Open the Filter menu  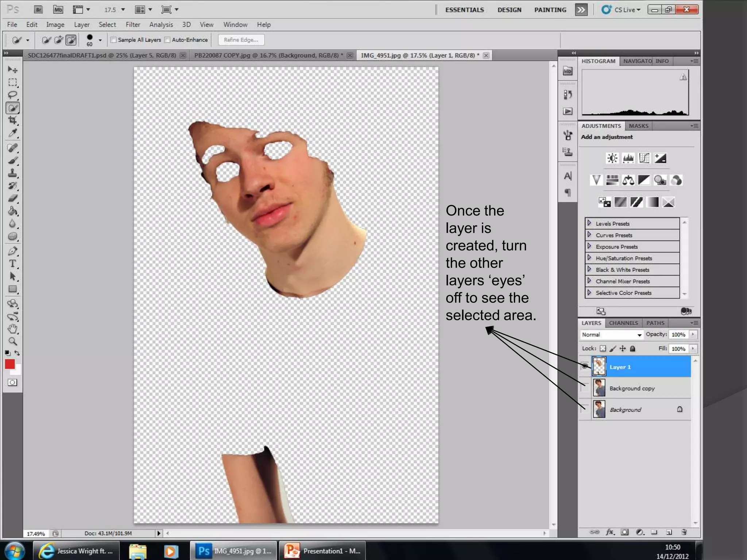tap(133, 24)
